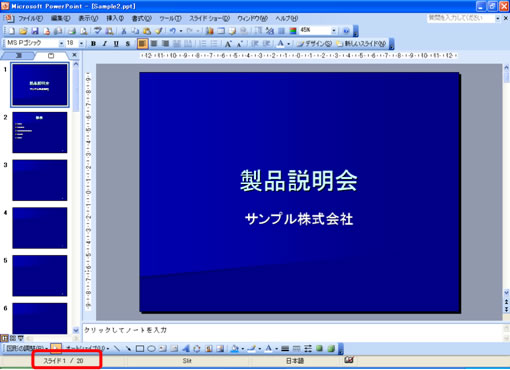Click the Print icon in toolbar

tap(72, 31)
